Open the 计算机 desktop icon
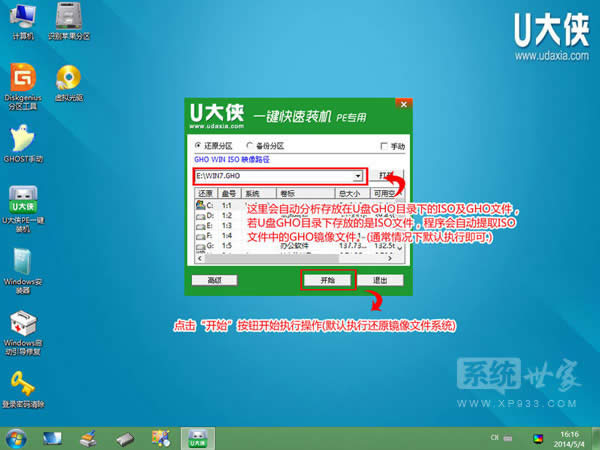Viewport: 600px width, 450px height. point(23,21)
